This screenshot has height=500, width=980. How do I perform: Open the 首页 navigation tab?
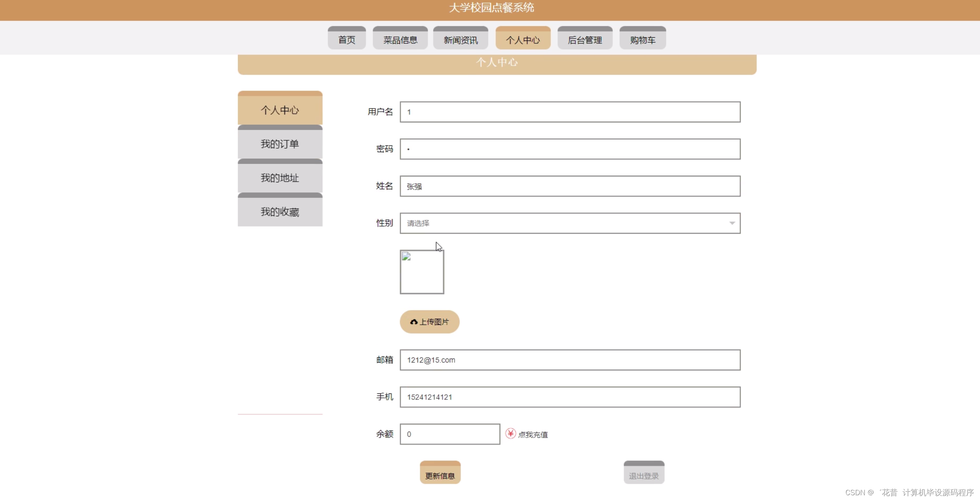click(x=347, y=40)
